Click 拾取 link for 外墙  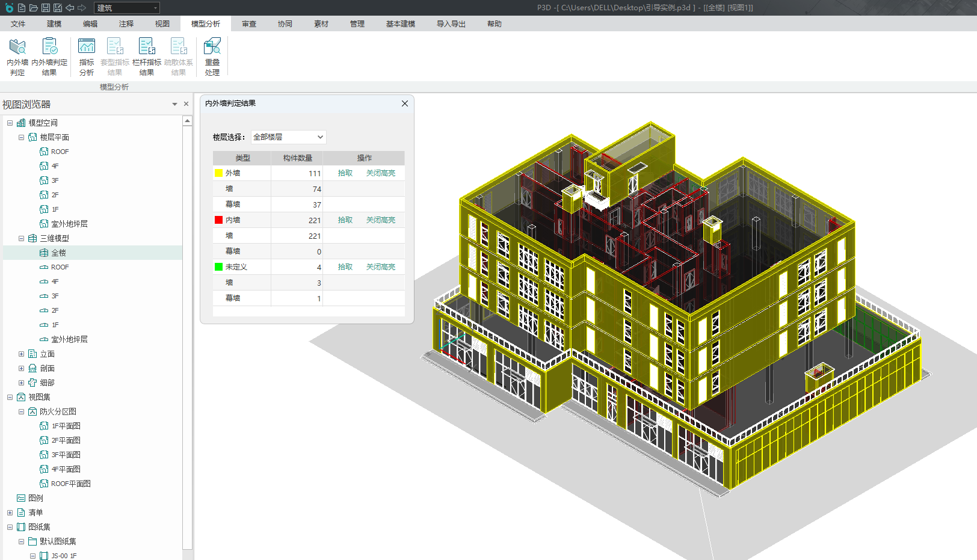point(345,173)
